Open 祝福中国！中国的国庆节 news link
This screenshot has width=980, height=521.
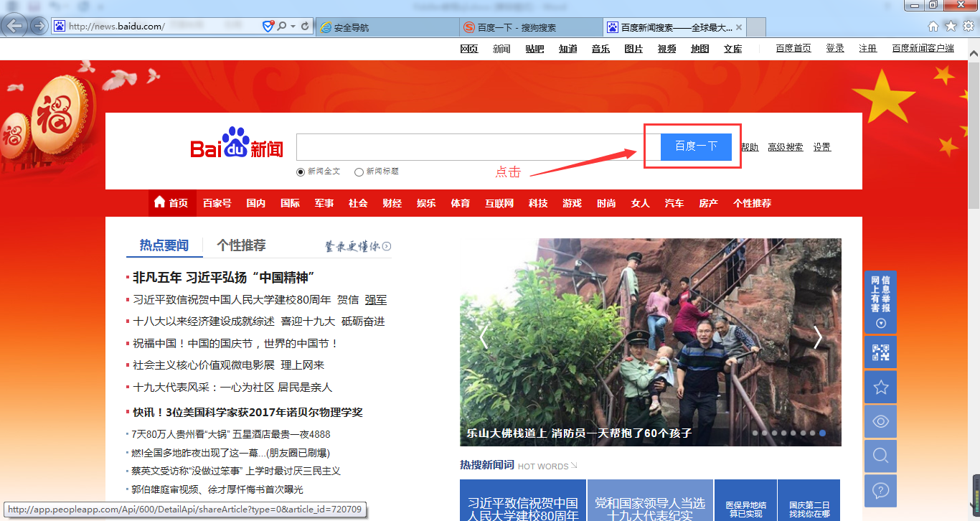[235, 344]
